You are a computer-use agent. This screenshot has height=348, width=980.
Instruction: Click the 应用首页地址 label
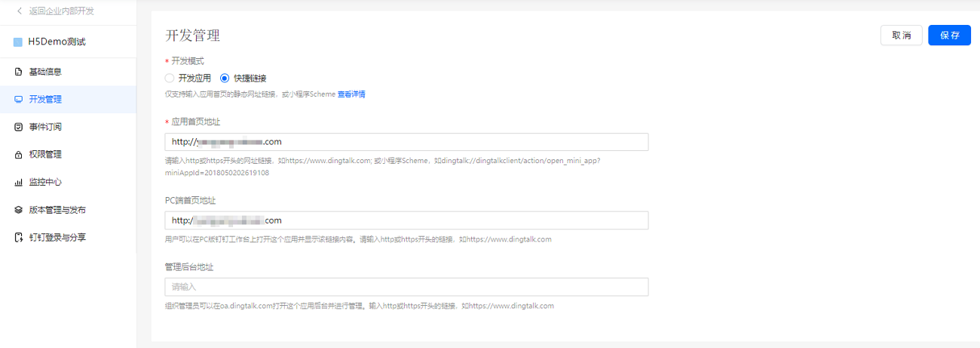[195, 121]
